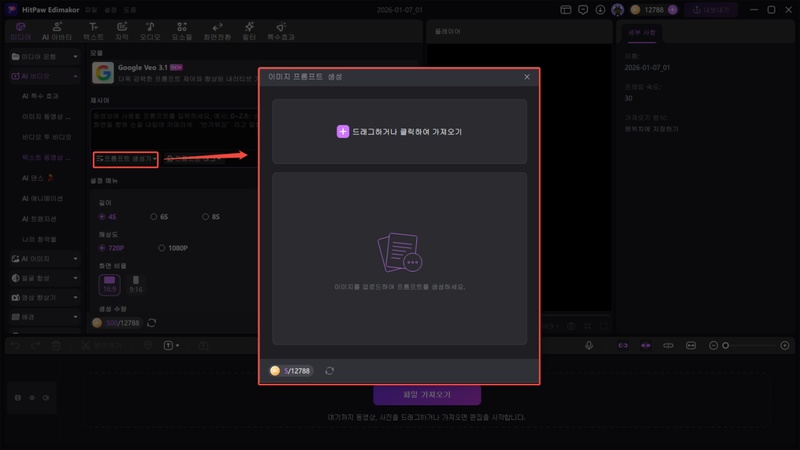800x450 pixels.
Task: Click the timeline redo arrow
Action: [35, 345]
